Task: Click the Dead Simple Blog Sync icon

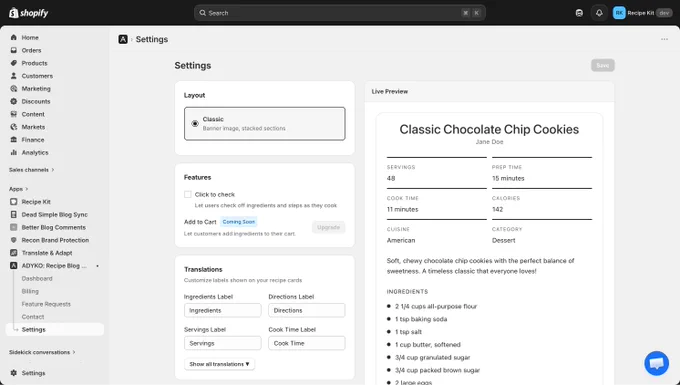Action: [x=14, y=215]
